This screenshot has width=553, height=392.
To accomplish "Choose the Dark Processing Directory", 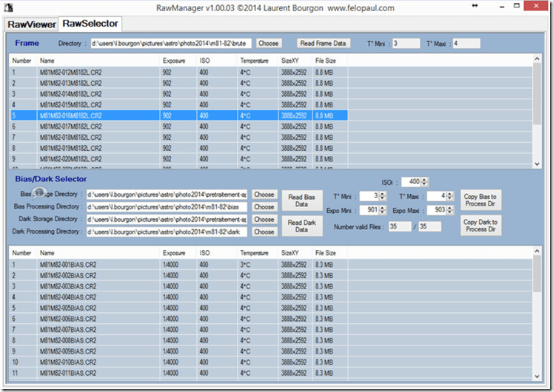I will (x=264, y=232).
